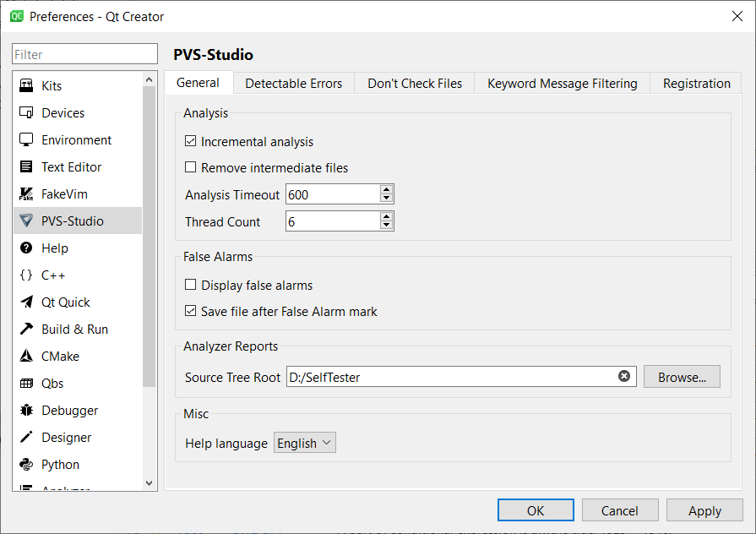The image size is (756, 534).
Task: Click the Debugger bug icon
Action: (x=26, y=411)
